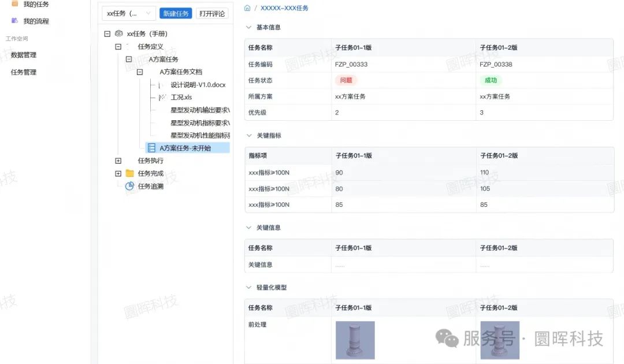Collapse the 任务定义 tree node

click(118, 47)
